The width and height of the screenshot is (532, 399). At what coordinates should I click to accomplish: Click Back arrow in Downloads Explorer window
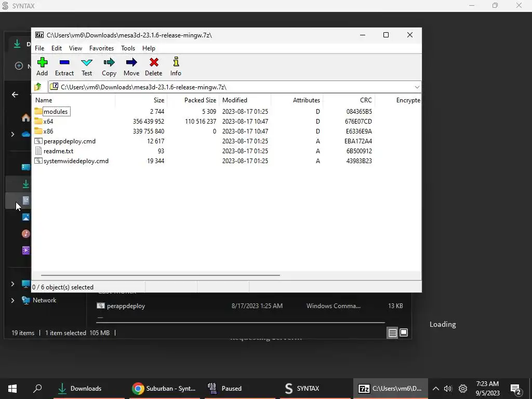point(15,95)
